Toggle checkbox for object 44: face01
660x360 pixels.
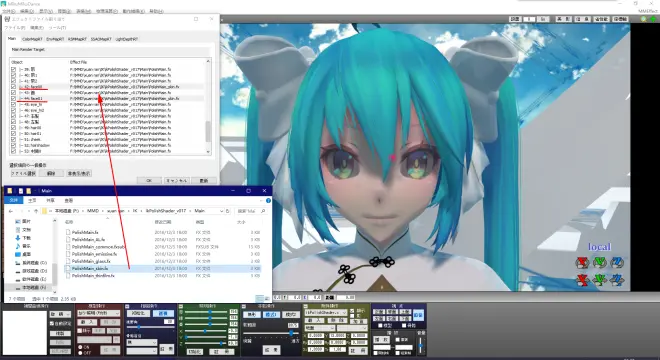point(13,99)
